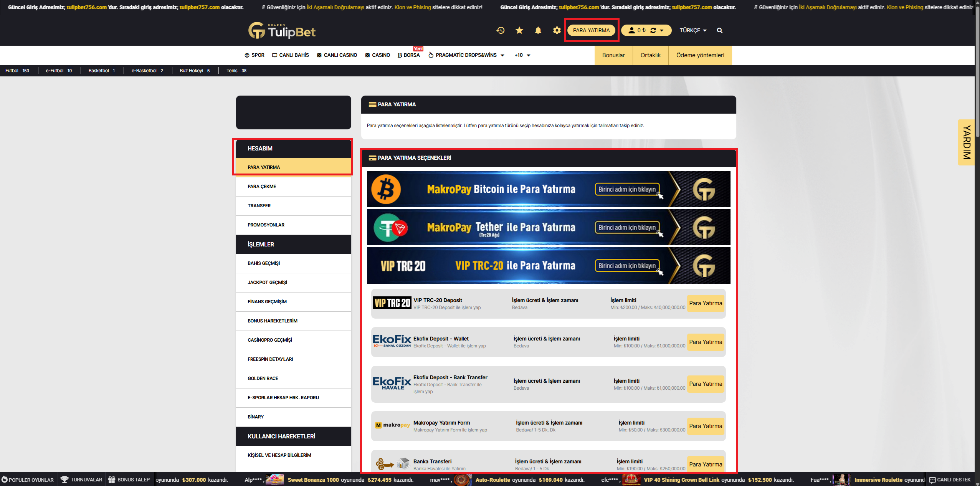Open the TÜRKÇE language dropdown
Image resolution: width=980 pixels, height=486 pixels.
[693, 30]
